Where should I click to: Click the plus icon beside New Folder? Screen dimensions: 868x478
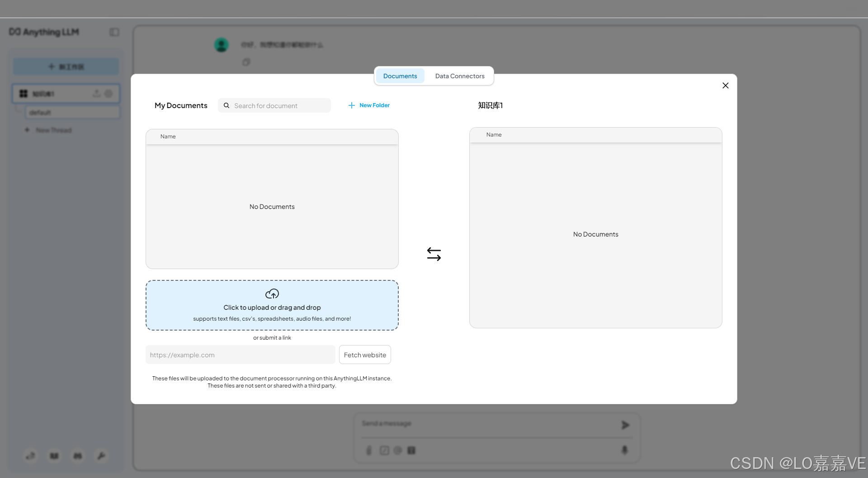352,105
